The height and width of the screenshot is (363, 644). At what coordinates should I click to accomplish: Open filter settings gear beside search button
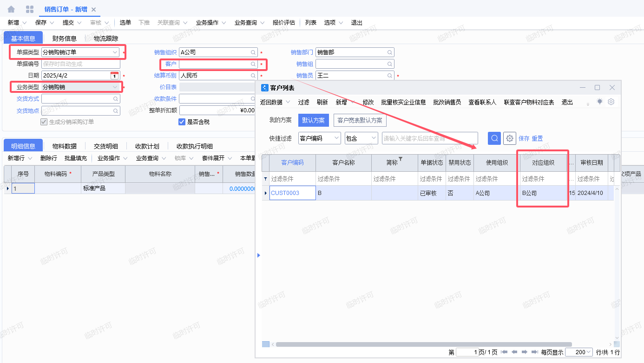point(510,138)
